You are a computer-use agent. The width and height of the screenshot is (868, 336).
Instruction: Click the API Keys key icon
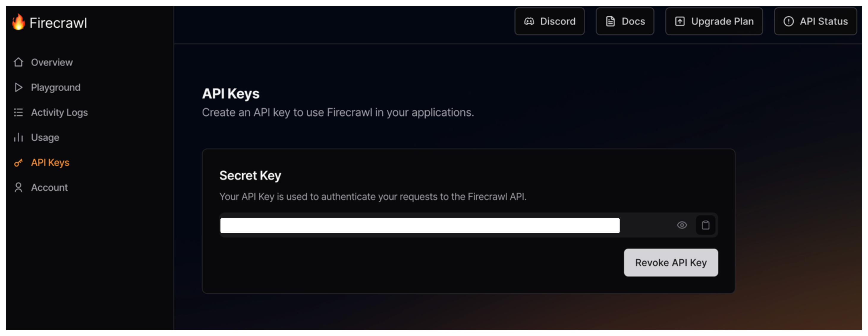coord(18,163)
